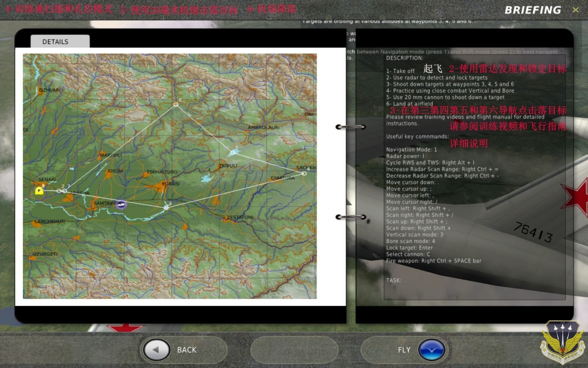
Task: Click '6- Land at airfield' line
Action: click(x=409, y=104)
